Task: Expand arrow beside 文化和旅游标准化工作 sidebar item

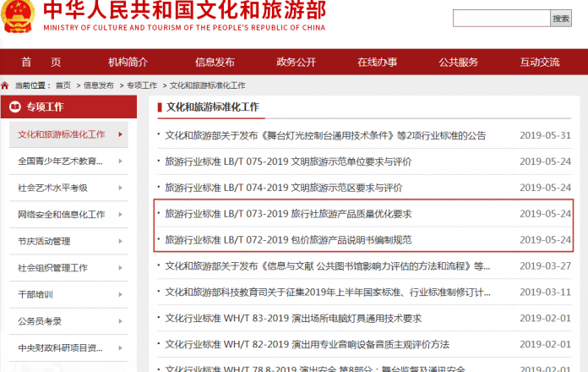Action: click(122, 134)
